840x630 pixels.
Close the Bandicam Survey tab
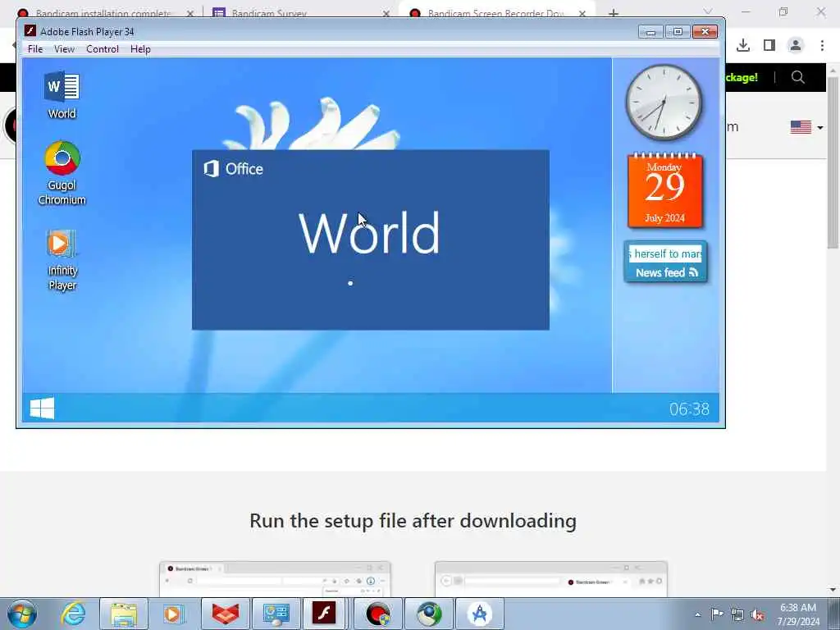click(386, 13)
